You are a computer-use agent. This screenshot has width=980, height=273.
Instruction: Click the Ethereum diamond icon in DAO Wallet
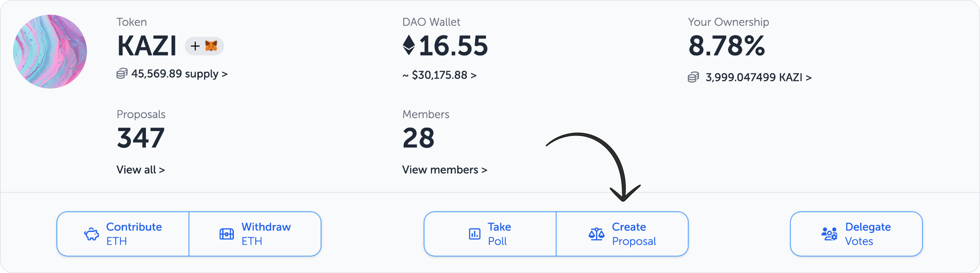pos(408,45)
